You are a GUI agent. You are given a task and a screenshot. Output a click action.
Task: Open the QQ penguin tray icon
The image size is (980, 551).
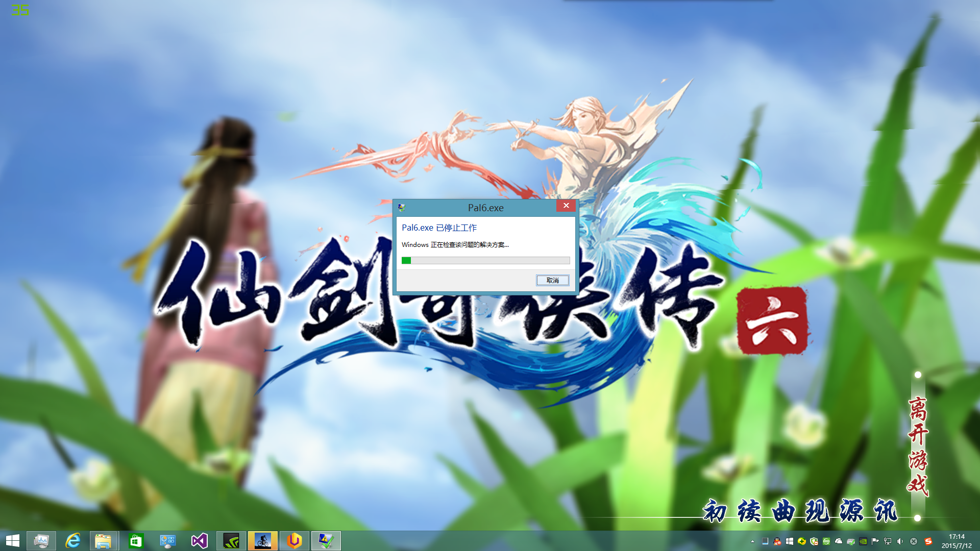pyautogui.click(x=777, y=541)
